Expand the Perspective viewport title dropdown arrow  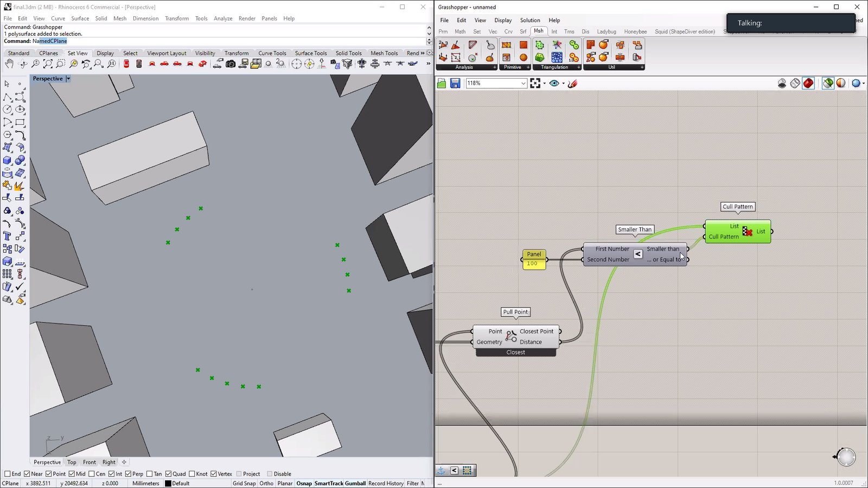click(68, 79)
